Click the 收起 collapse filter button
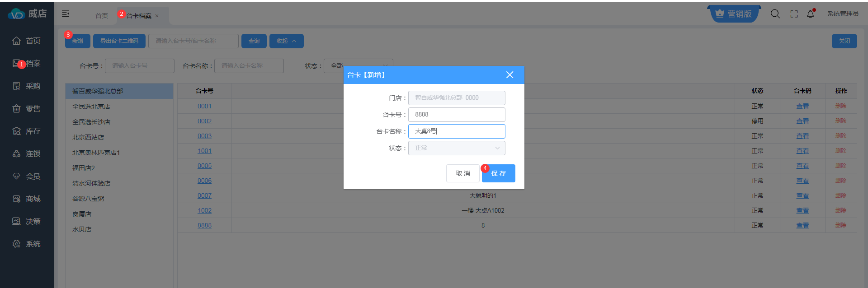Image resolution: width=868 pixels, height=288 pixels. pyautogui.click(x=286, y=41)
